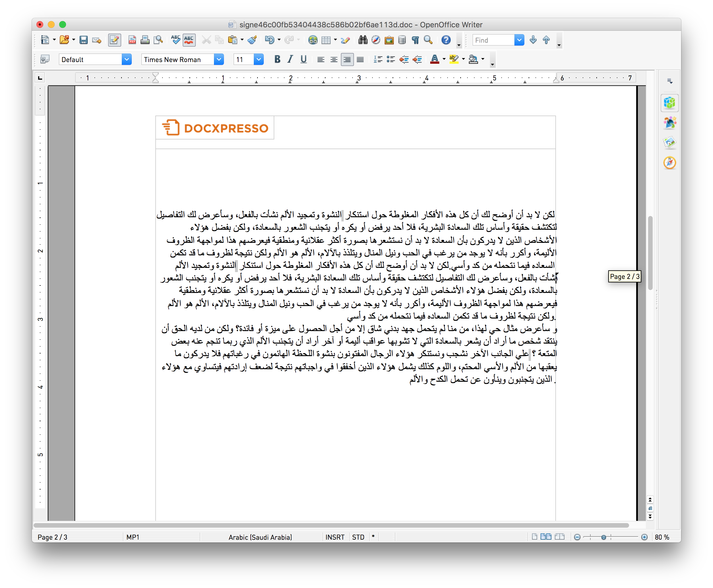Image resolution: width=713 pixels, height=588 pixels.
Task: Toggle bulleted list
Action: pos(391,59)
